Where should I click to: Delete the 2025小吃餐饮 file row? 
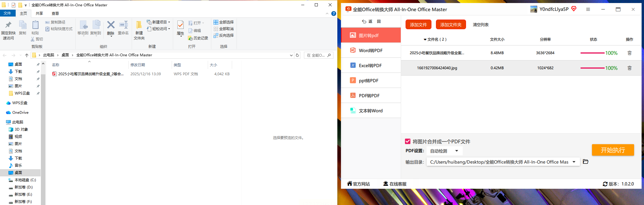[629, 53]
